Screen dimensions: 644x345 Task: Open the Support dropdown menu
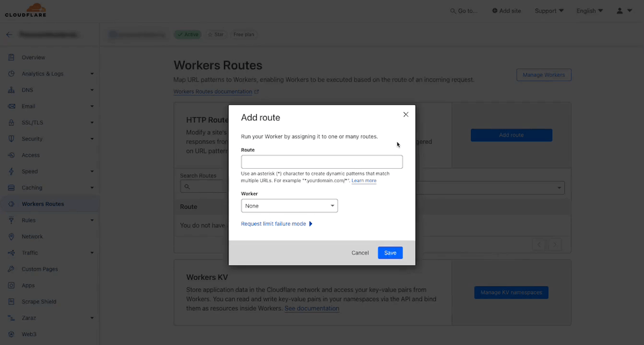[x=549, y=11]
